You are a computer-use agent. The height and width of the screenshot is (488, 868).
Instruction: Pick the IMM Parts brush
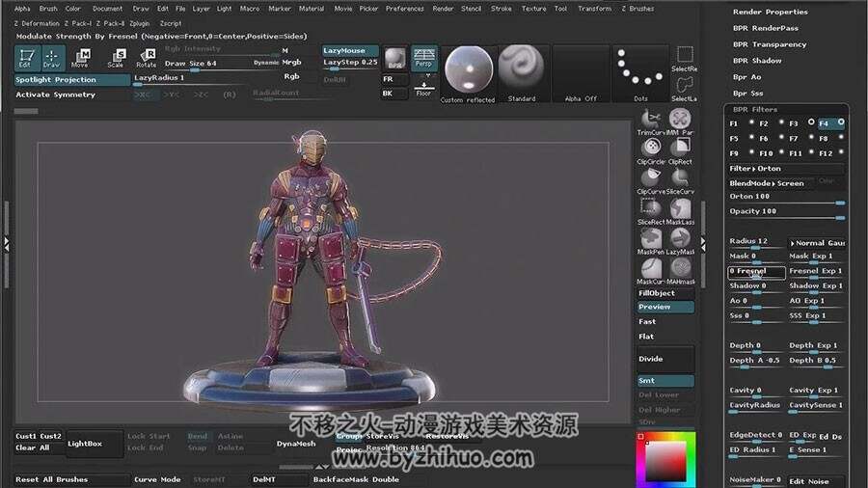click(680, 122)
